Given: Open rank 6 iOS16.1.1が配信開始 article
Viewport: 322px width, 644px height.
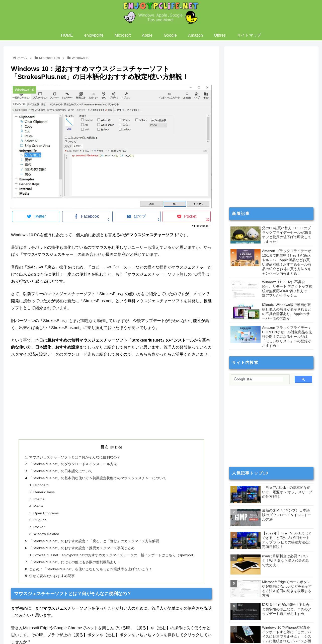Looking at the screenshot, I should click(272, 611).
